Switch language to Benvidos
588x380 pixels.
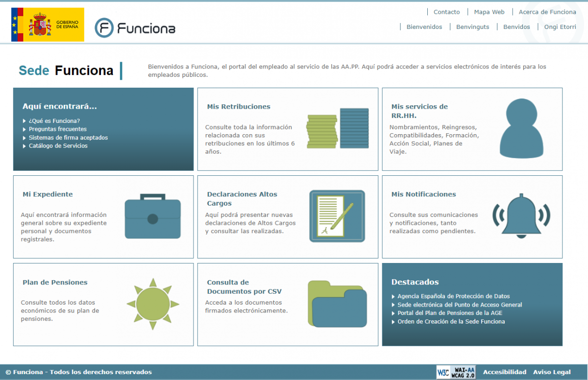point(516,27)
